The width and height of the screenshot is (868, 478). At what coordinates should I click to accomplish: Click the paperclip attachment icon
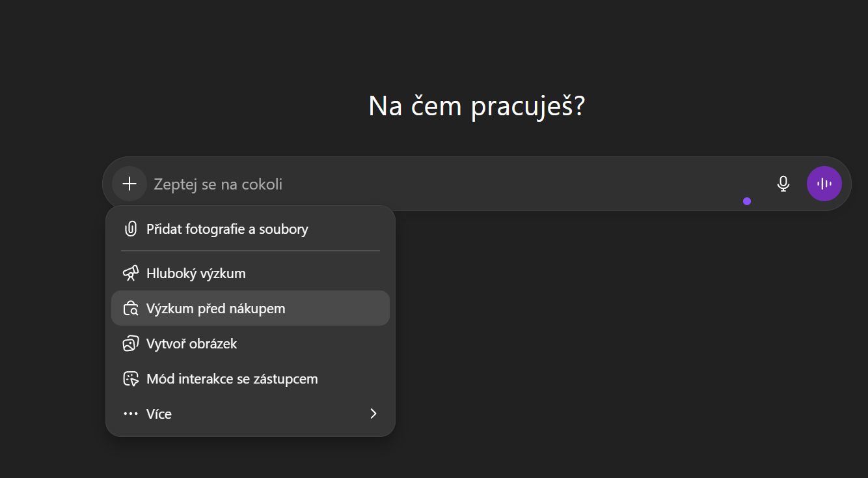[130, 229]
